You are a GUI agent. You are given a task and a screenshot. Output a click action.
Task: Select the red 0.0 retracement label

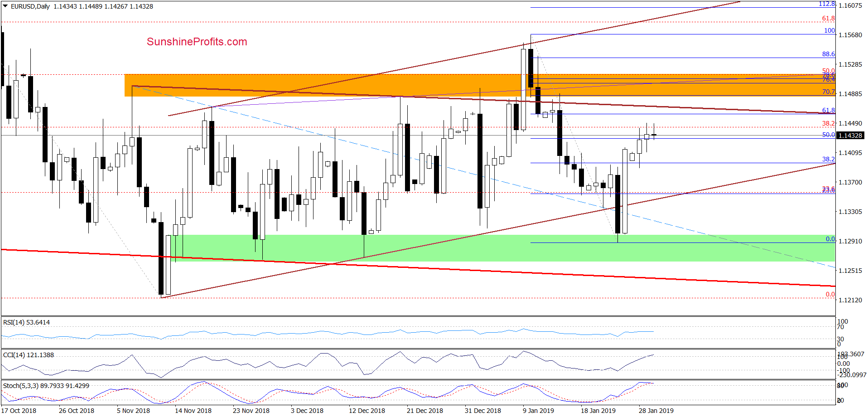830,294
